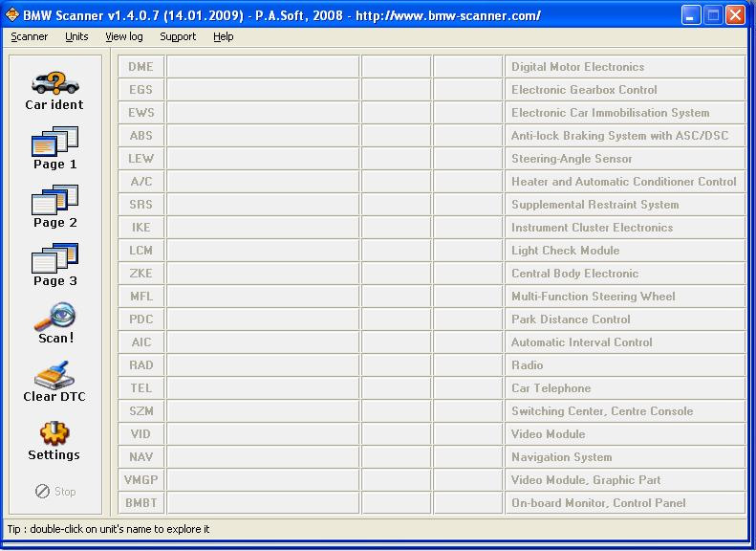Click Navigation System description
This screenshot has width=756, height=551.
point(561,457)
